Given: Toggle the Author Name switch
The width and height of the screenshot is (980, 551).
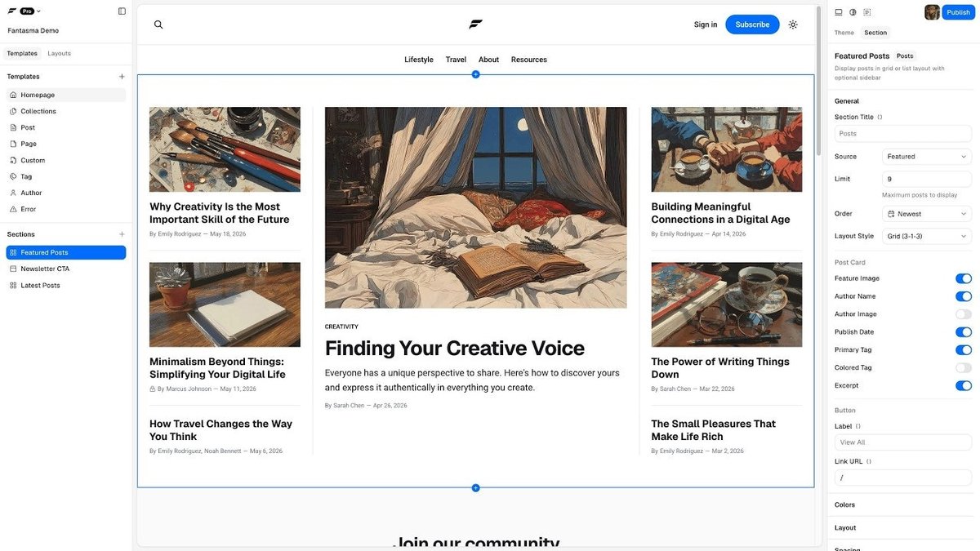Looking at the screenshot, I should click(x=964, y=296).
